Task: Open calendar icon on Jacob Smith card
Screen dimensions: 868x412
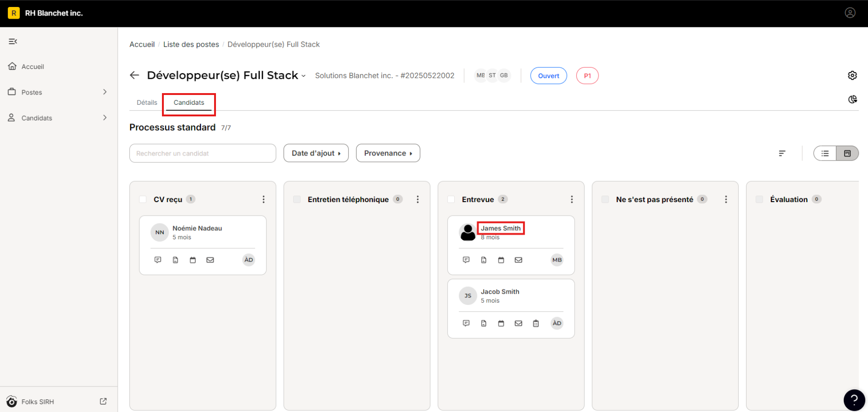Action: pos(501,323)
